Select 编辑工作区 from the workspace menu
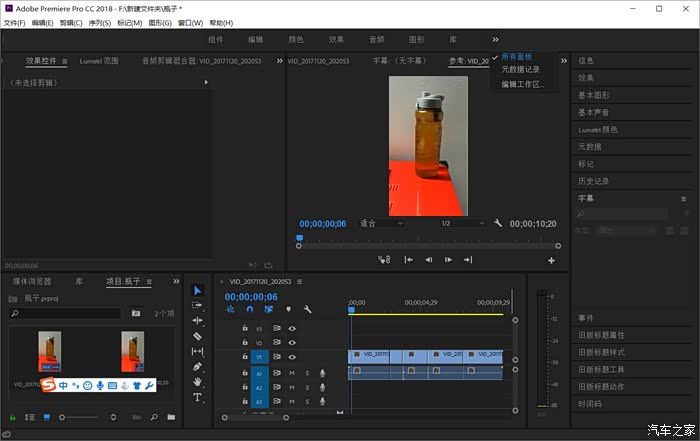The image size is (700, 441). [x=523, y=84]
